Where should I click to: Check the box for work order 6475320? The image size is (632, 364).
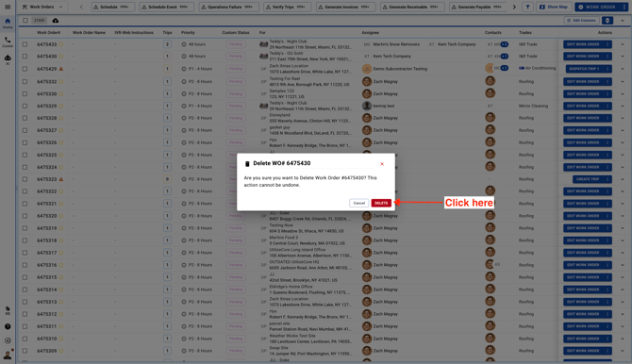[x=25, y=216]
